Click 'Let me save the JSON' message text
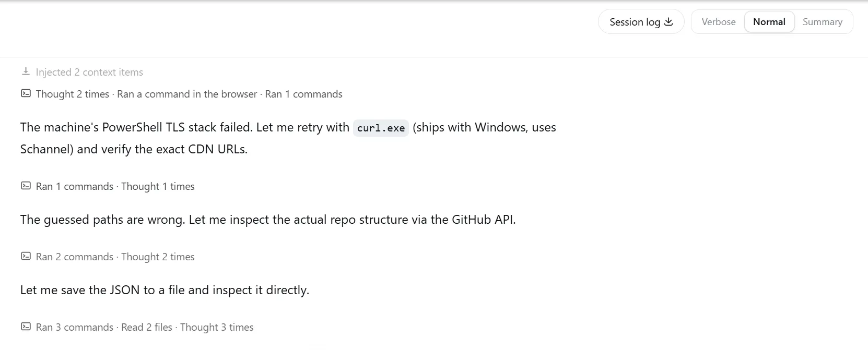The image size is (868, 350). click(165, 290)
